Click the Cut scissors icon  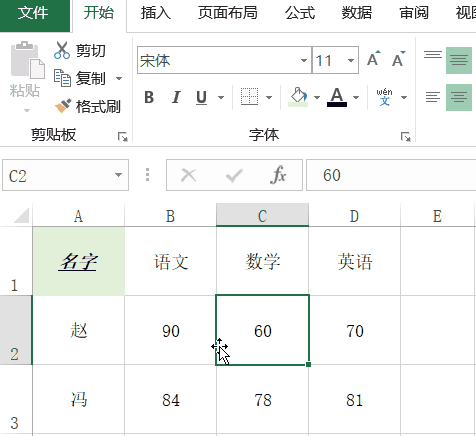[x=62, y=50]
